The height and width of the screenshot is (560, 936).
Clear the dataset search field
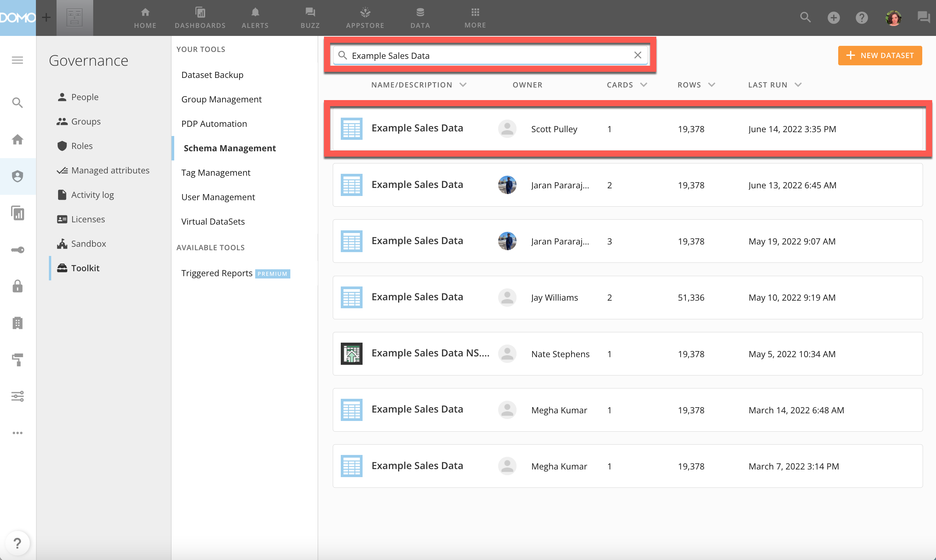[638, 55]
